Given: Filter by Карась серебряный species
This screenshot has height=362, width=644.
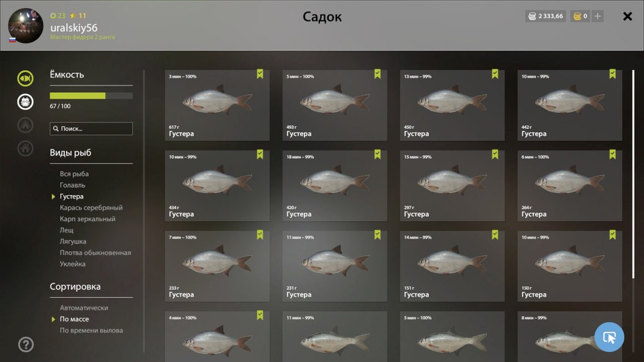Looking at the screenshot, I should [91, 208].
